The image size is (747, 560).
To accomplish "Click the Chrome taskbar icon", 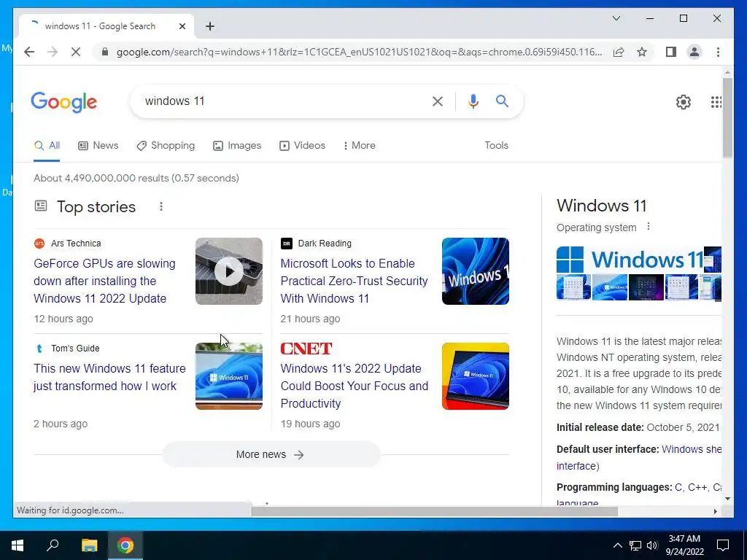I will tap(125, 545).
